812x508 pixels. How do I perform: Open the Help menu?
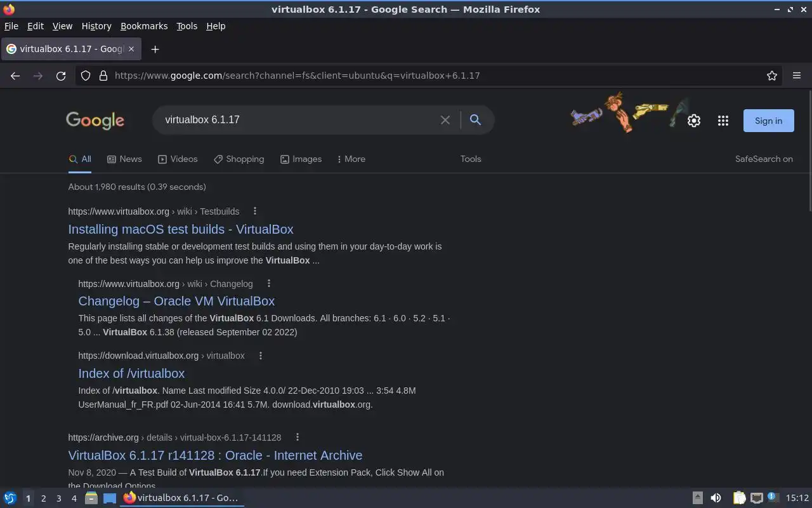pos(216,26)
